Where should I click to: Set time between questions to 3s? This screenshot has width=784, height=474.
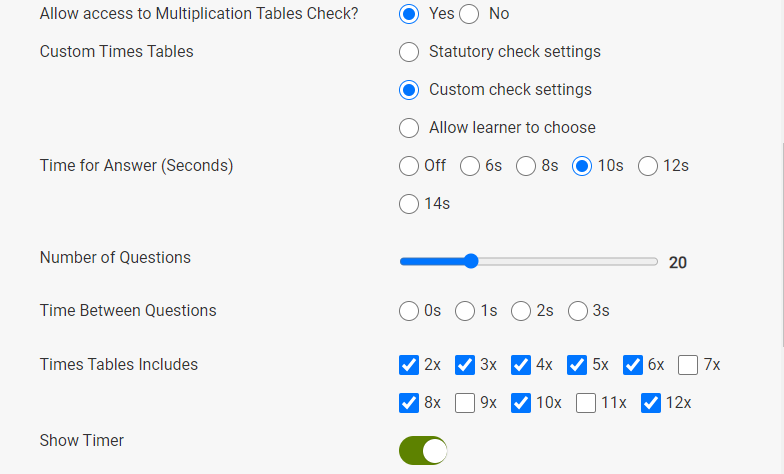point(578,311)
